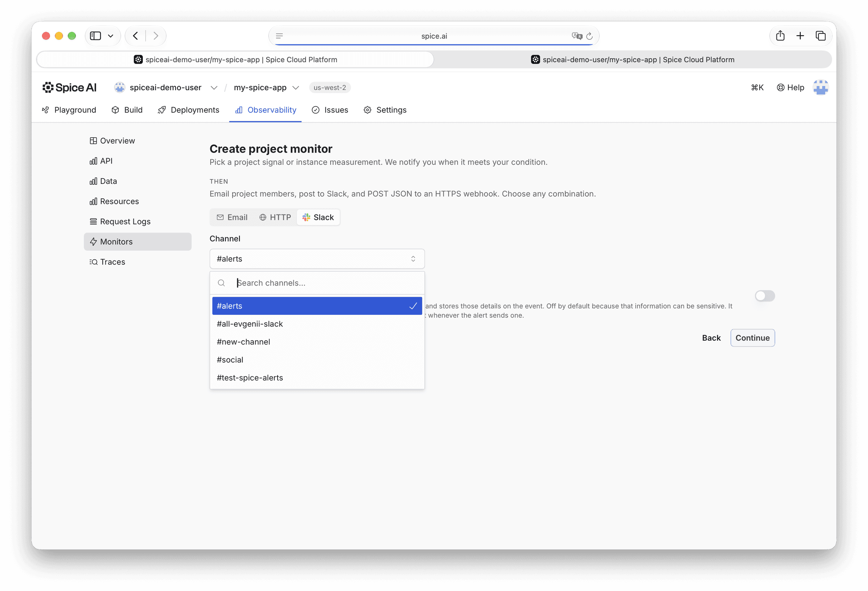
Task: Open Overview in the sidebar
Action: pyautogui.click(x=138, y=141)
